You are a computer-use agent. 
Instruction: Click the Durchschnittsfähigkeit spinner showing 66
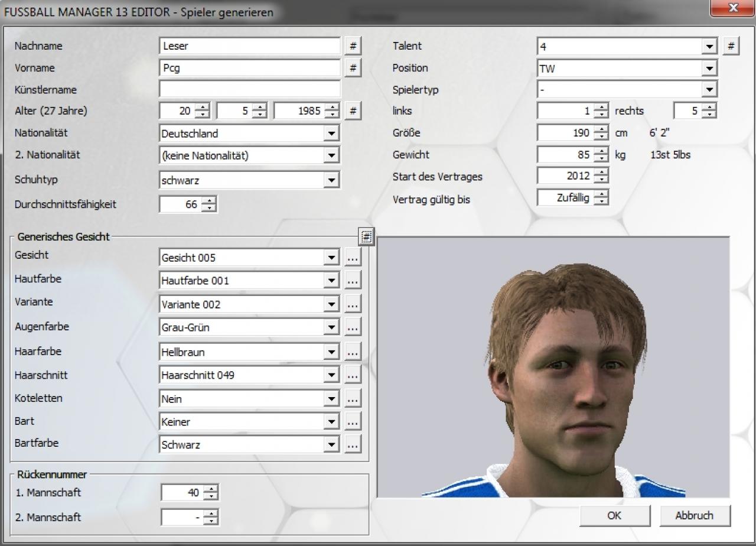188,204
